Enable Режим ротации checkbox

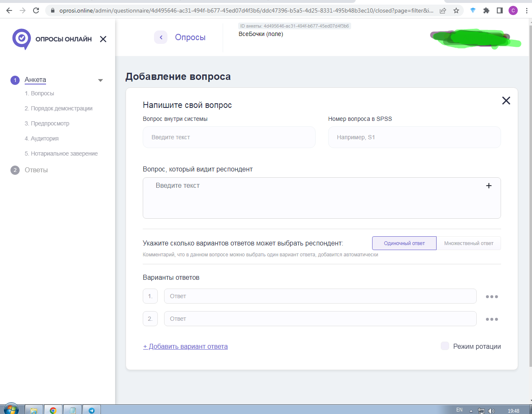click(445, 346)
